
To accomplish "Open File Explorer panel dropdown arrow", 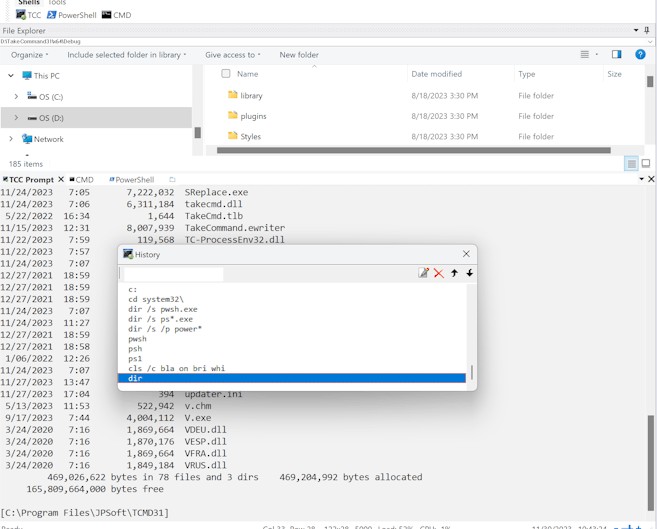I will pos(636,30).
